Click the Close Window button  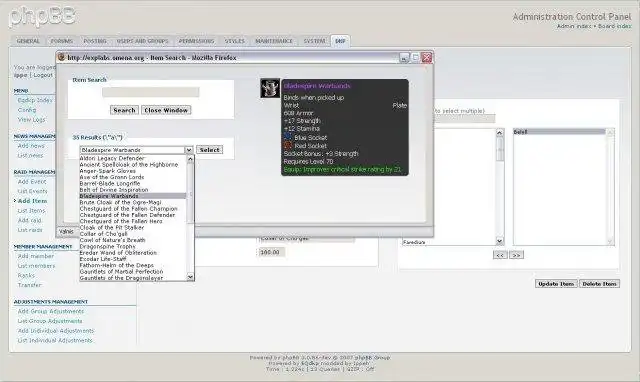(166, 110)
